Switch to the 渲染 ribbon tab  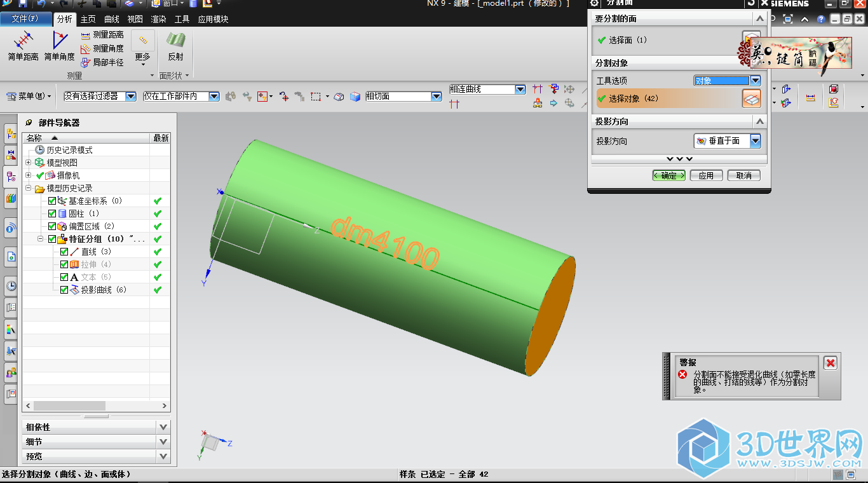(x=159, y=19)
